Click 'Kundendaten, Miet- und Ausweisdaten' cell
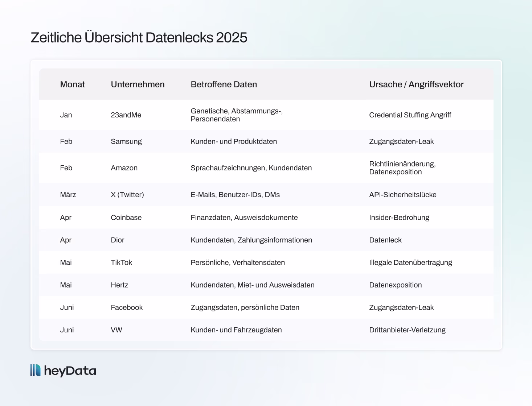This screenshot has width=532, height=406. (x=253, y=285)
